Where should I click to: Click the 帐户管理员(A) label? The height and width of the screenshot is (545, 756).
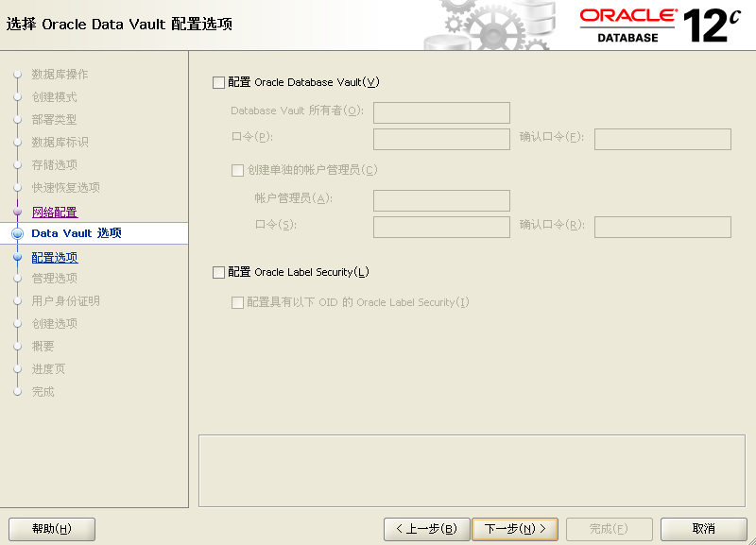tap(293, 198)
